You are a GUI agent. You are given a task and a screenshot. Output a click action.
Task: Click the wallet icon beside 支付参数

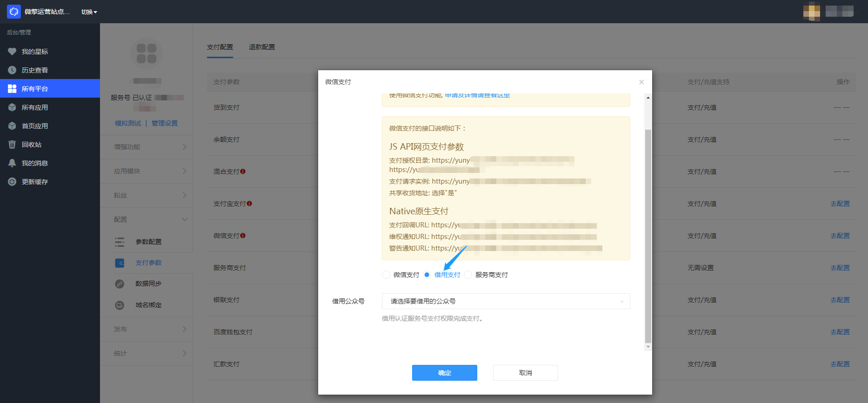point(120,263)
